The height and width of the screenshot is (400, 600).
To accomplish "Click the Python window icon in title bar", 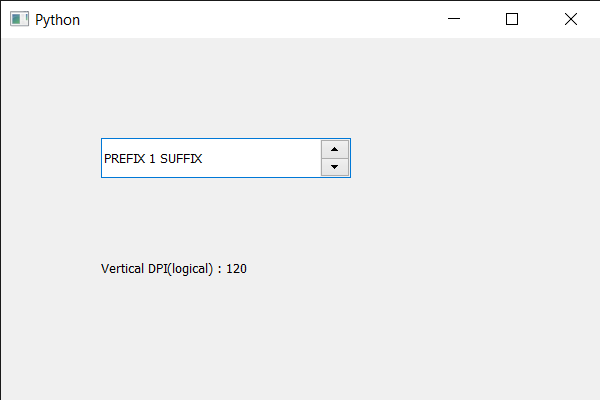I will 19,19.
